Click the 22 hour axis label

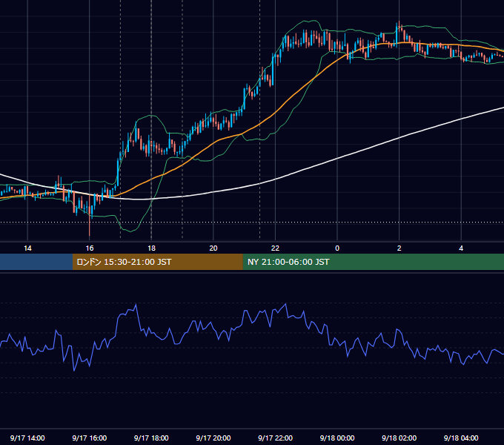275,248
